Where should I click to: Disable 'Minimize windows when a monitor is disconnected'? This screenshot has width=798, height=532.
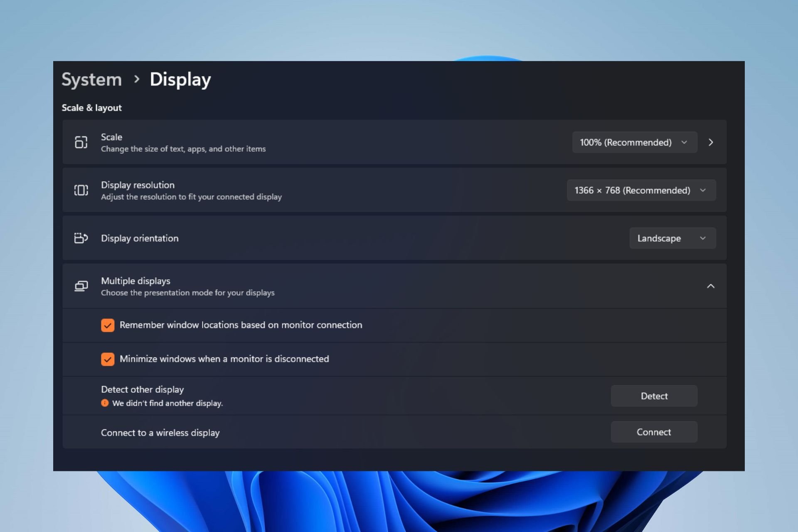108,359
